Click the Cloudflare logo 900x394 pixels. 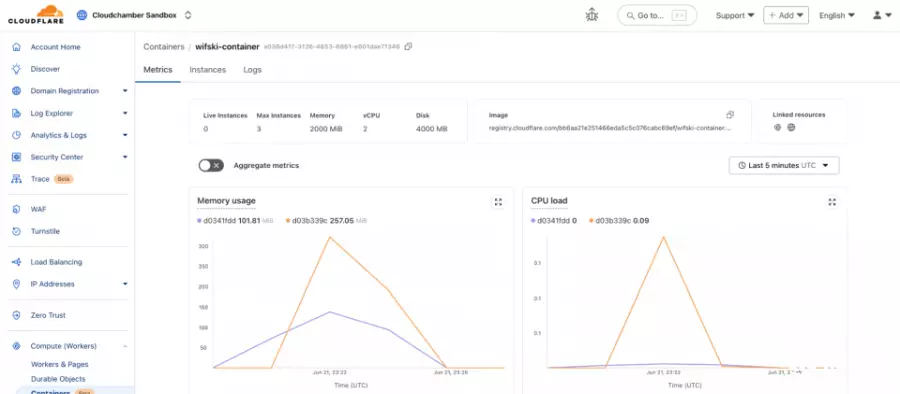click(x=36, y=15)
